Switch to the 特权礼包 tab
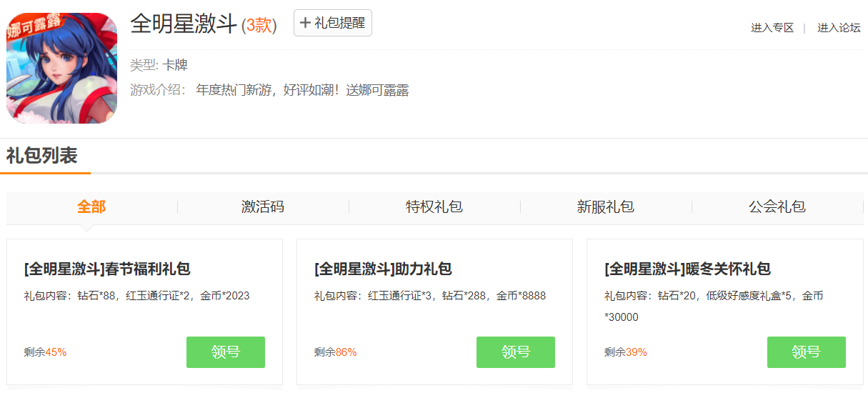 (434, 207)
